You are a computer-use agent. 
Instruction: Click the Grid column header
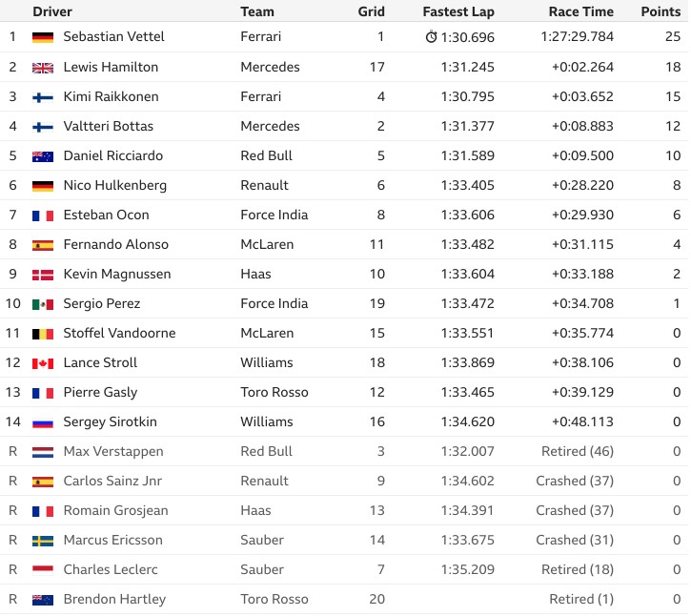(371, 11)
